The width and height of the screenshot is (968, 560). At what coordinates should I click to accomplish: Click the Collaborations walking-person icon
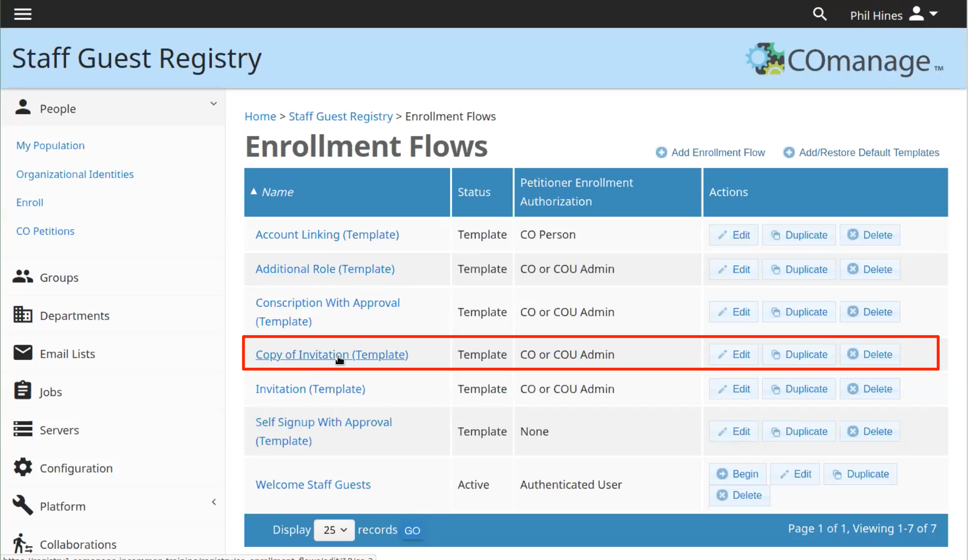tap(23, 543)
